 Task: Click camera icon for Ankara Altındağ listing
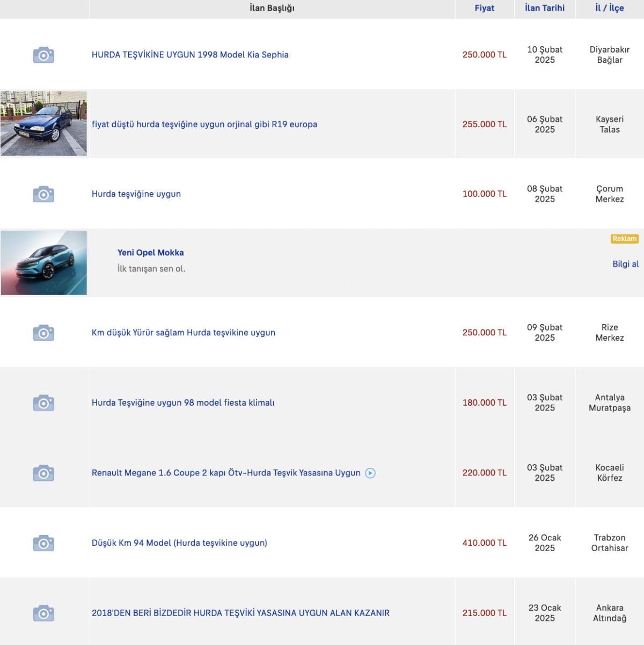click(43, 613)
